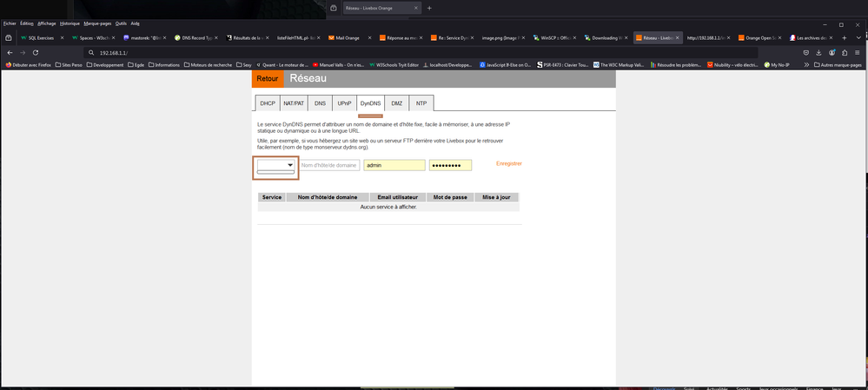Open the Historique menu
This screenshot has height=390, width=868.
(x=70, y=23)
